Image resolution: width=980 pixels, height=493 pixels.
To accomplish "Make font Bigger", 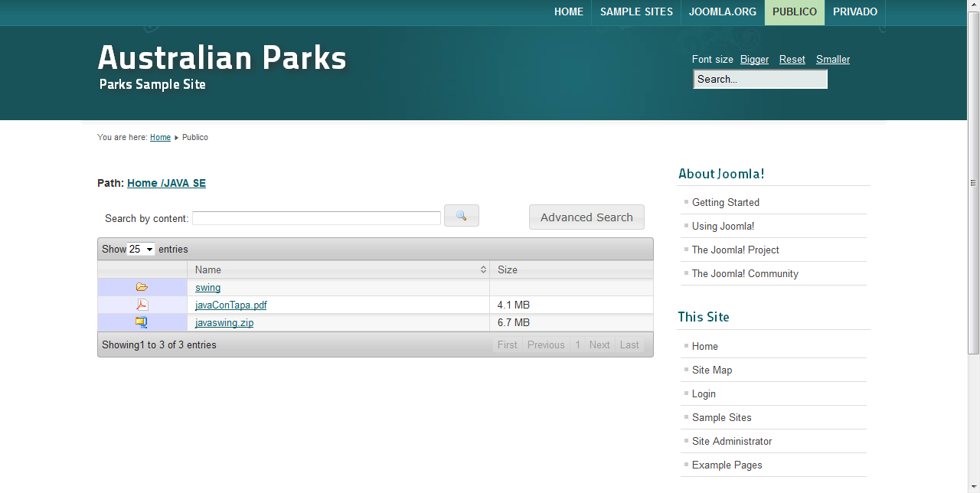I will 754,59.
